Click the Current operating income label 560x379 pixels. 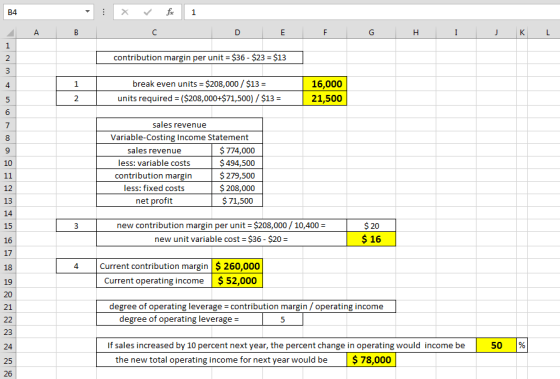[154, 281]
